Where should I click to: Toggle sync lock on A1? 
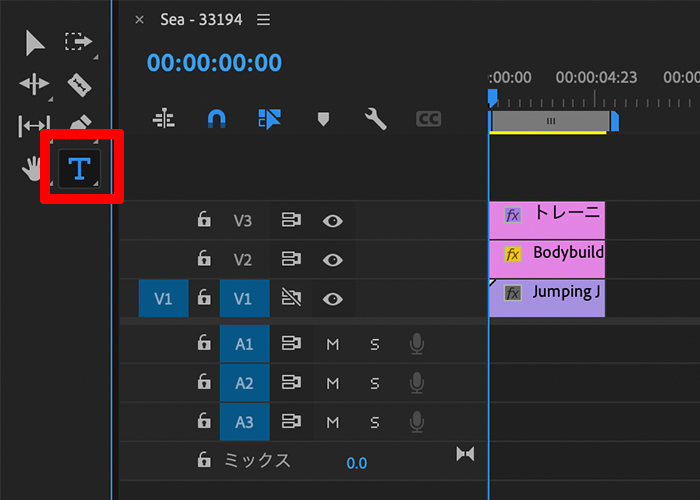coord(291,343)
